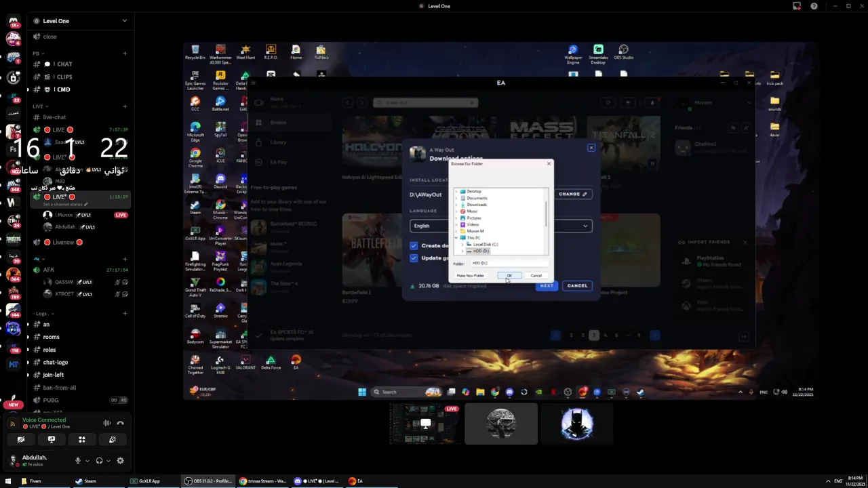Join the AFK voice channel
This screenshot has height=488, width=868.
pyautogui.click(x=80, y=270)
